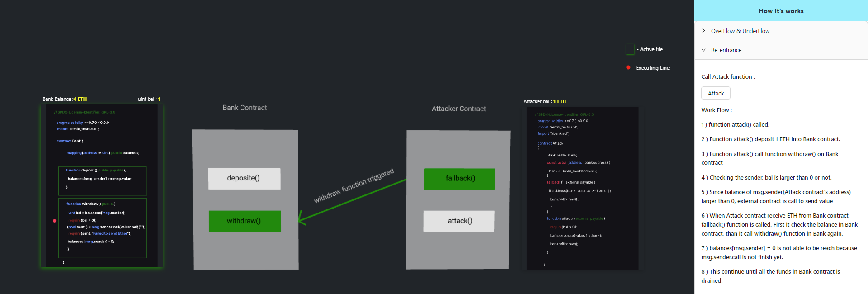Click the chevron arrow beside OverFlow & UnderFlow
This screenshot has height=294, width=868.
click(703, 31)
